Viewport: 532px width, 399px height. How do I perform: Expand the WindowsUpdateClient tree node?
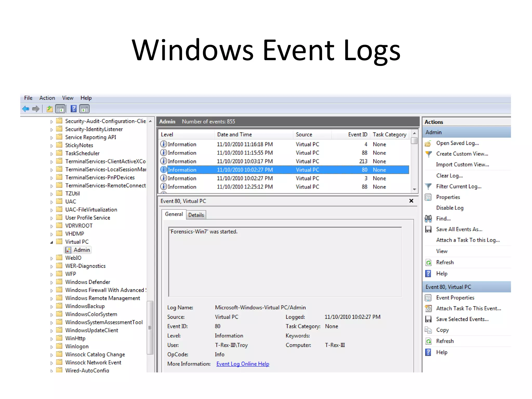pos(51,331)
